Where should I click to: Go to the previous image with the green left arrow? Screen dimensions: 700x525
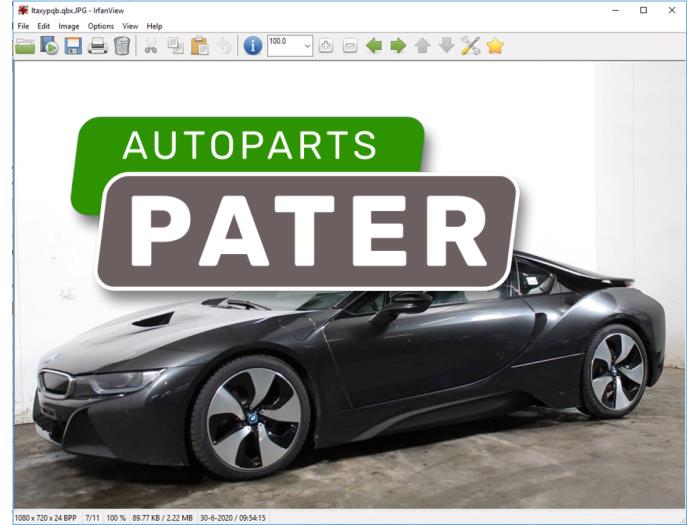coord(374,46)
